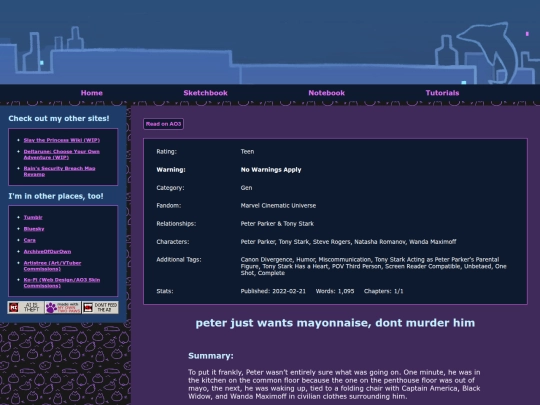Screen dimensions: 540x405
Task: Click the 'Characters:' label
Action: 173,242
